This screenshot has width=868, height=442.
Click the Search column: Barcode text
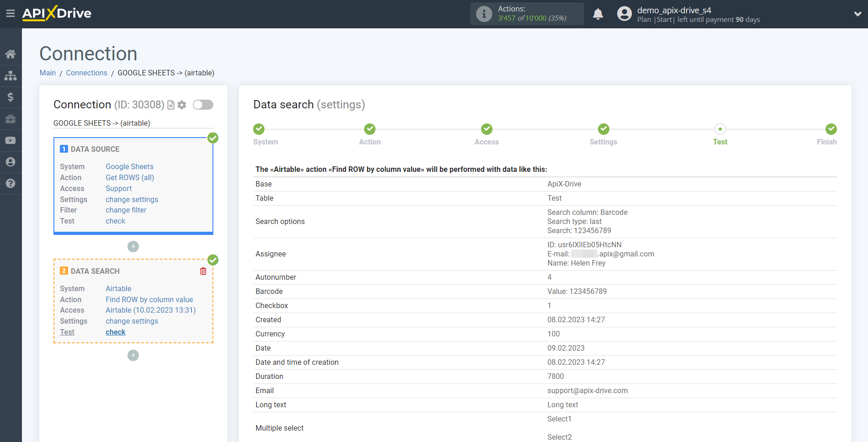coord(587,212)
